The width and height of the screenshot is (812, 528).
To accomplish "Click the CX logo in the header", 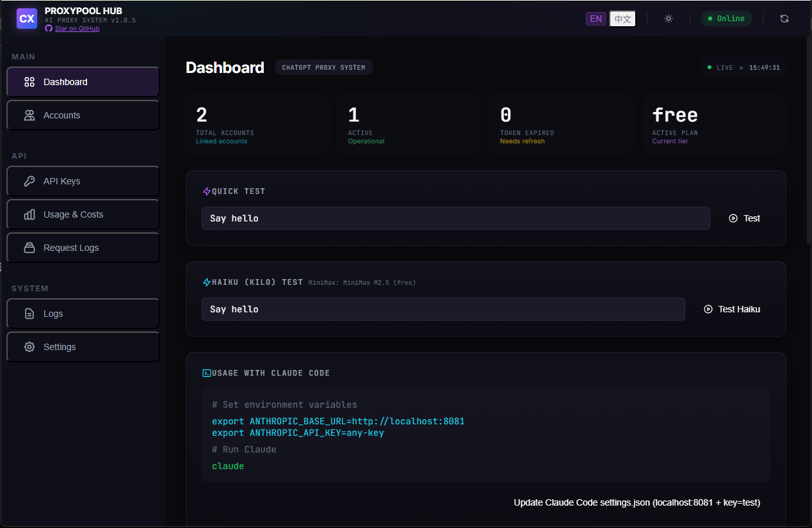I will click(x=26, y=19).
